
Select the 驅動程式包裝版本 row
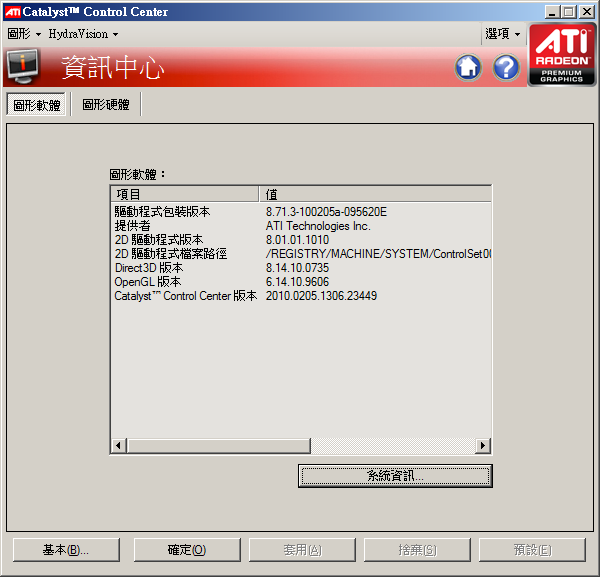pyautogui.click(x=301, y=212)
